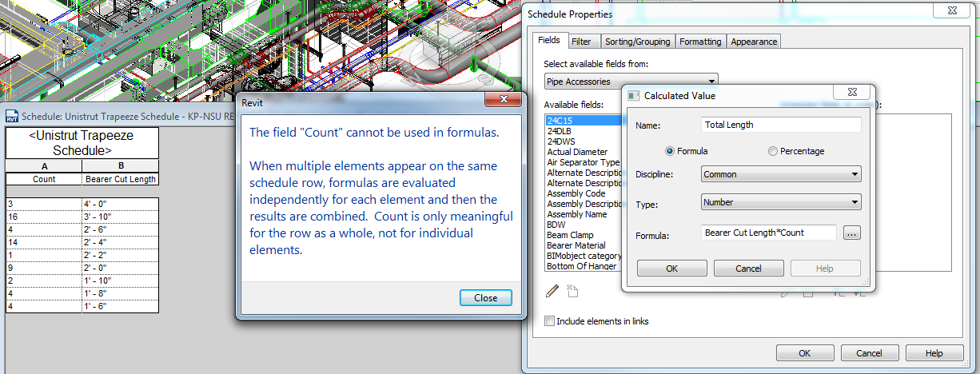The width and height of the screenshot is (980, 374).
Task: Select the Percentage radio button
Action: click(x=772, y=151)
